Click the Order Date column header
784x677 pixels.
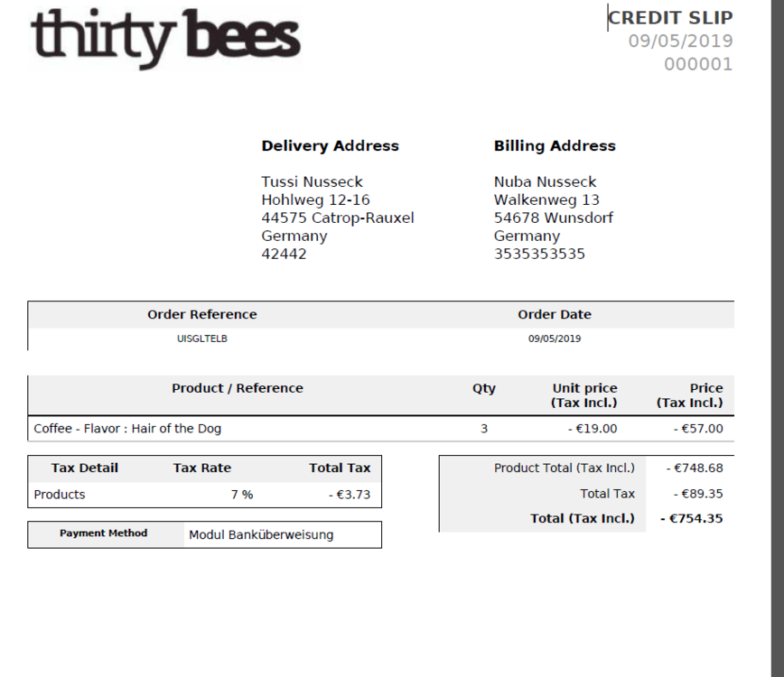pyautogui.click(x=555, y=314)
